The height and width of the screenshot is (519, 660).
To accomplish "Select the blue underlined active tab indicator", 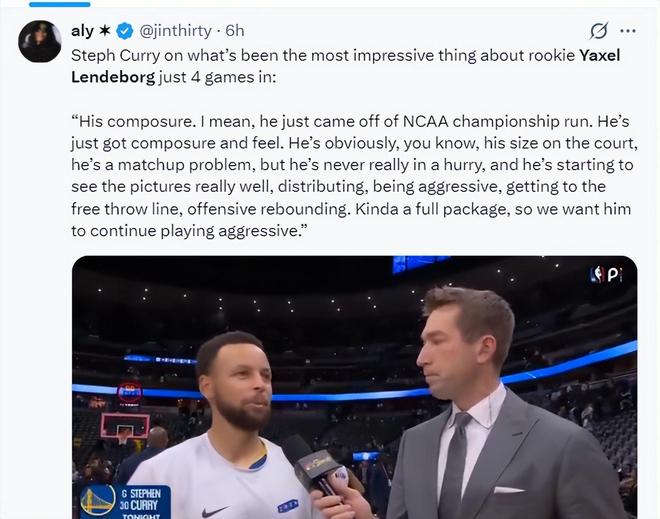I will (x=59, y=4).
